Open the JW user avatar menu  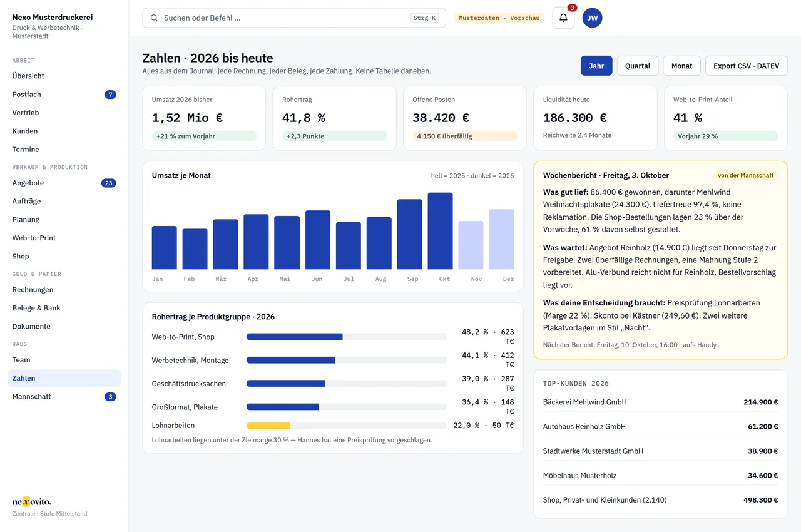click(592, 18)
